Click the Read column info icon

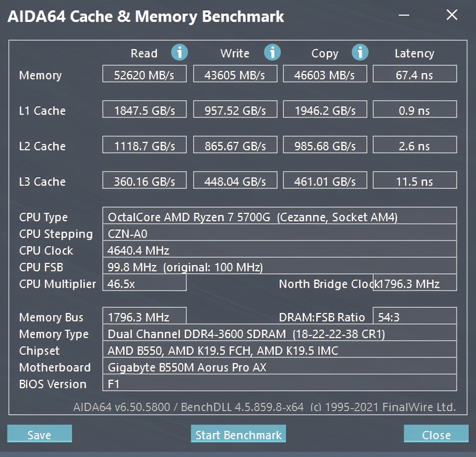click(x=180, y=52)
